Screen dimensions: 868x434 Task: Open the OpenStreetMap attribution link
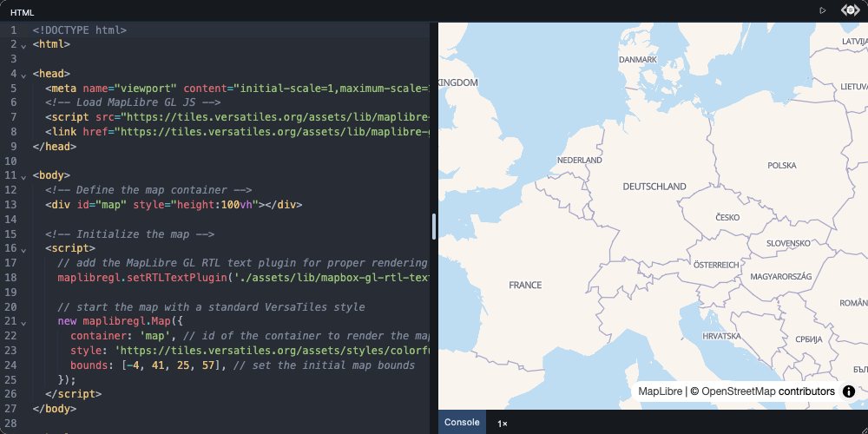coord(739,391)
